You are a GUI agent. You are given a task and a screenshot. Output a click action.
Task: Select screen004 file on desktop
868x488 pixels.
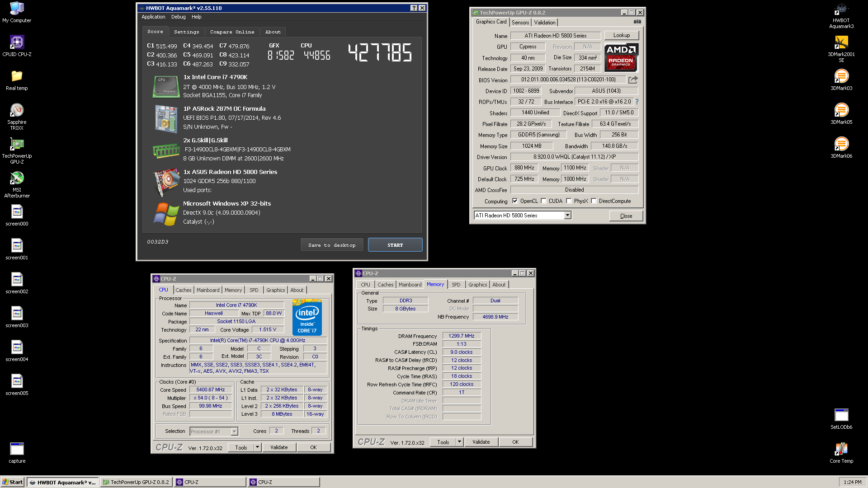(17, 351)
